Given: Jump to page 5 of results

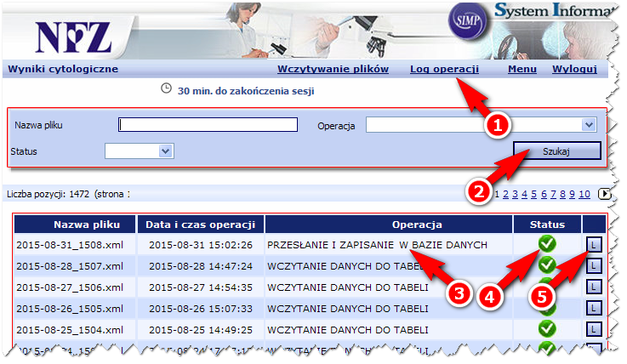Looking at the screenshot, I should click(535, 194).
